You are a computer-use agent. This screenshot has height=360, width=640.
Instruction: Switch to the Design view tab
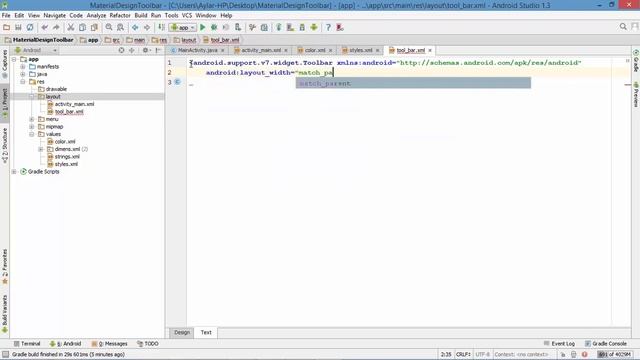pos(182,332)
